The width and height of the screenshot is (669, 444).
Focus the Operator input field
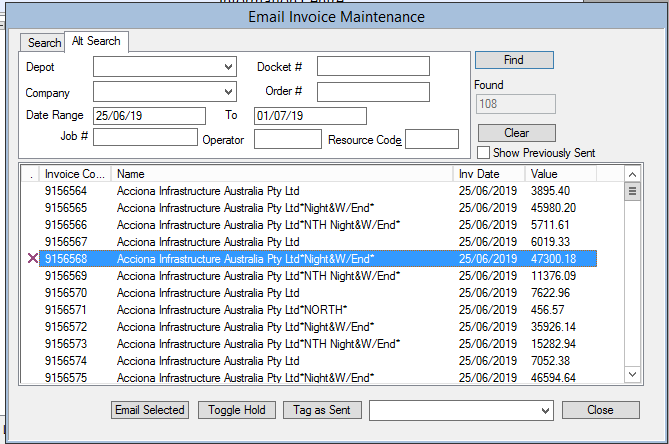[x=288, y=139]
